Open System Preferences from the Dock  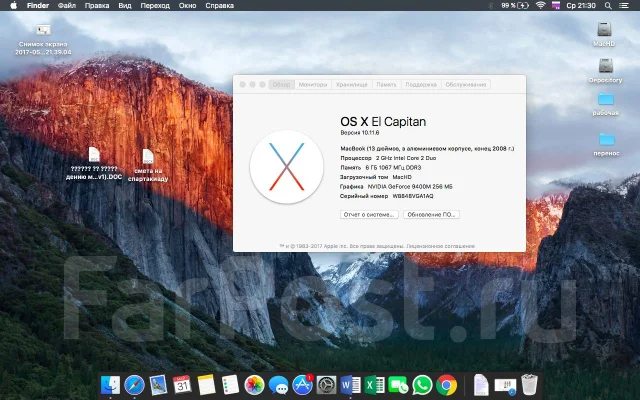click(x=327, y=385)
